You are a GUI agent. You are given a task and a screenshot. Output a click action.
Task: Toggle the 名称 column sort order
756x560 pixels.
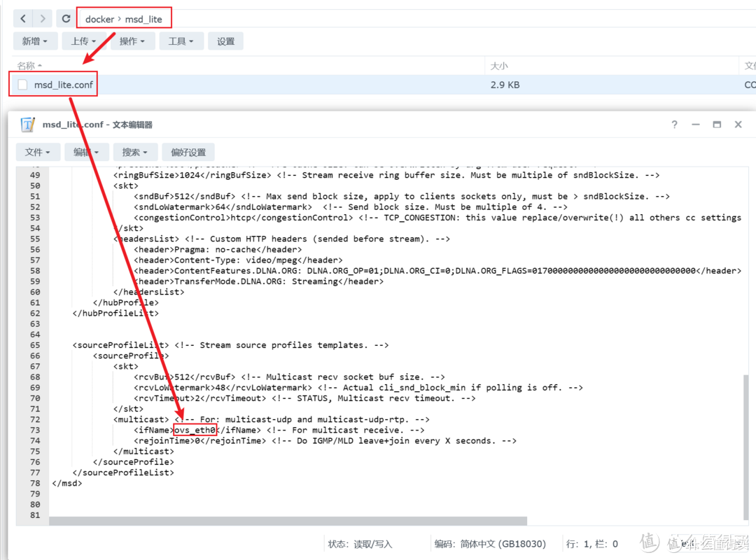pyautogui.click(x=26, y=65)
